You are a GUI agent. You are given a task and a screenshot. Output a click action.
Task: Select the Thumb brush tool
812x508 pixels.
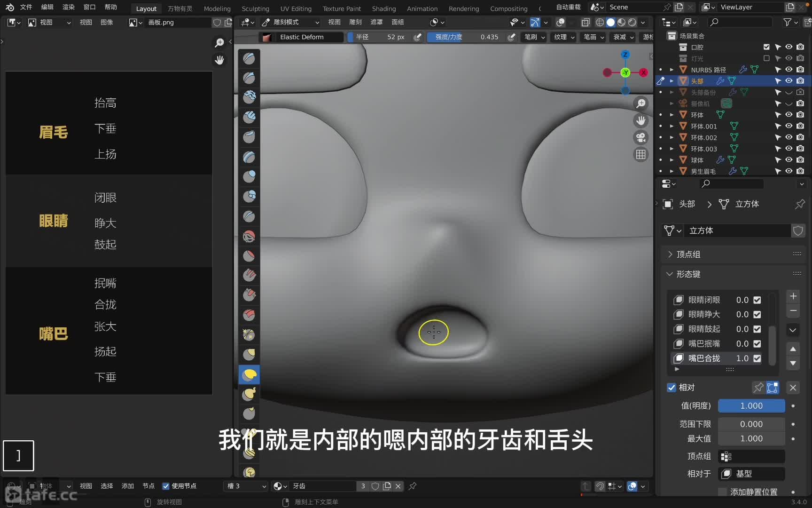[249, 414]
